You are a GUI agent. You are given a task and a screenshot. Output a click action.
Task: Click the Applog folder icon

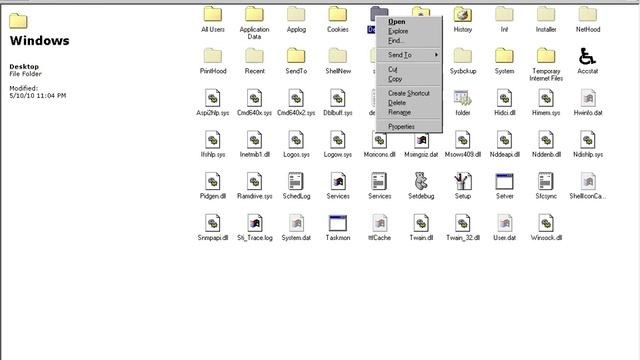point(296,15)
